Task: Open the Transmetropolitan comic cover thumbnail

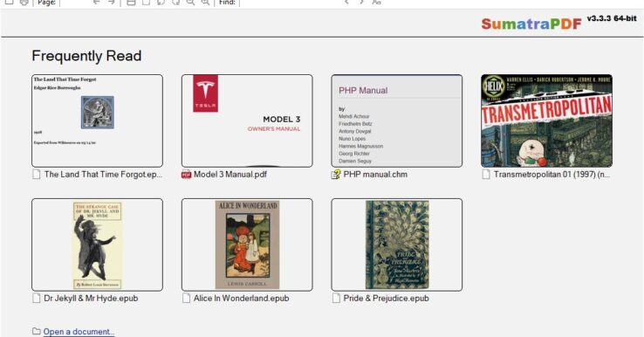Action: point(546,120)
